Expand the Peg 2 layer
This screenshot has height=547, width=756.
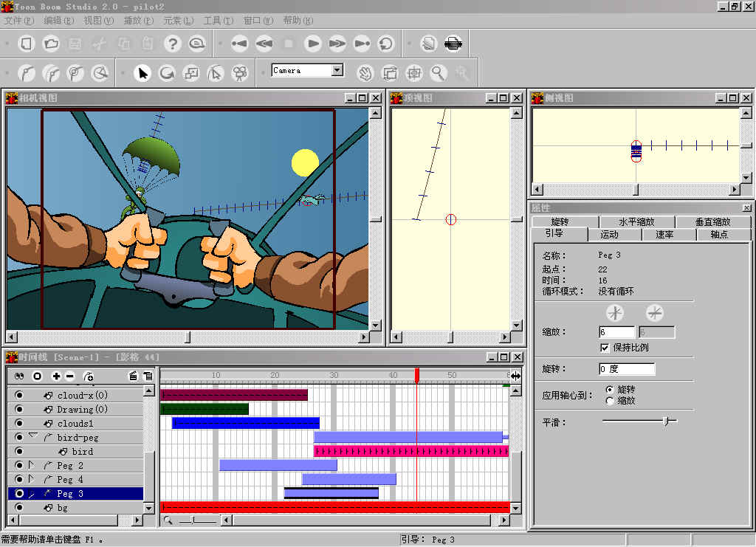tap(31, 465)
